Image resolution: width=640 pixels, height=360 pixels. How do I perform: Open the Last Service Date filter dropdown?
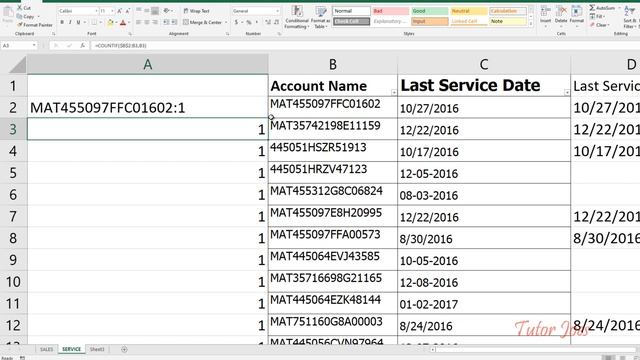tap(567, 93)
